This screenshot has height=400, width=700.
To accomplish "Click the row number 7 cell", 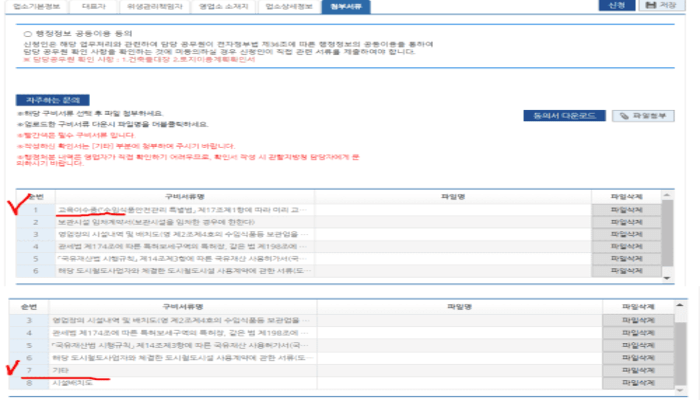I will coord(29,370).
